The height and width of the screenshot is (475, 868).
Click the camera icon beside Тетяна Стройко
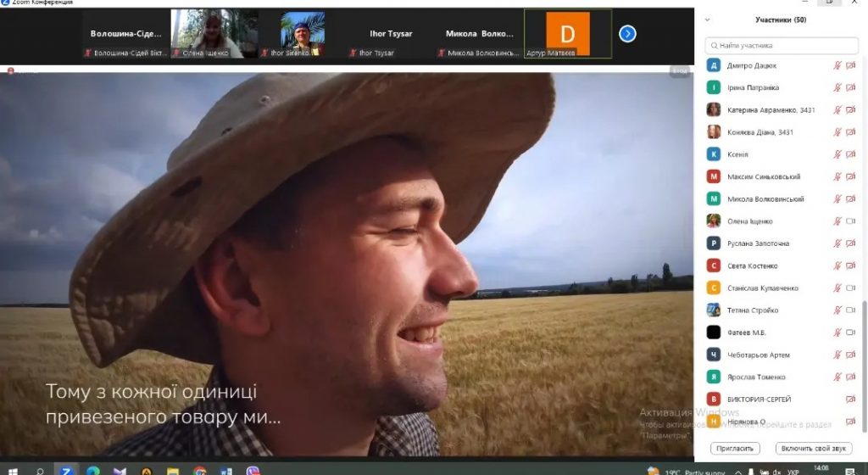tap(850, 310)
